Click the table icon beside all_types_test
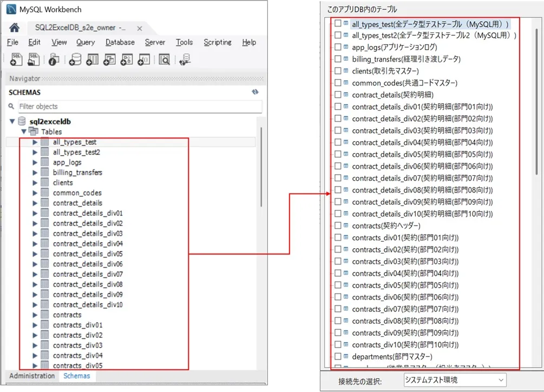 pyautogui.click(x=45, y=142)
